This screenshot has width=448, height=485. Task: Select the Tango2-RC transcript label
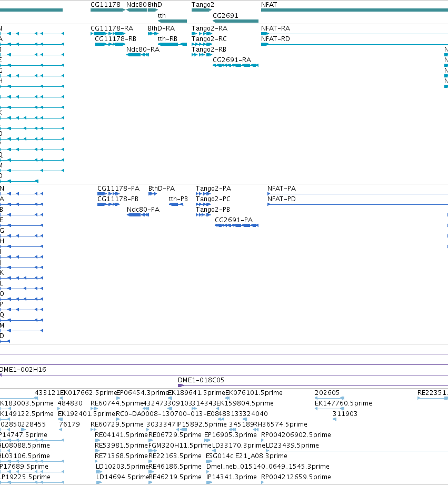pos(209,39)
